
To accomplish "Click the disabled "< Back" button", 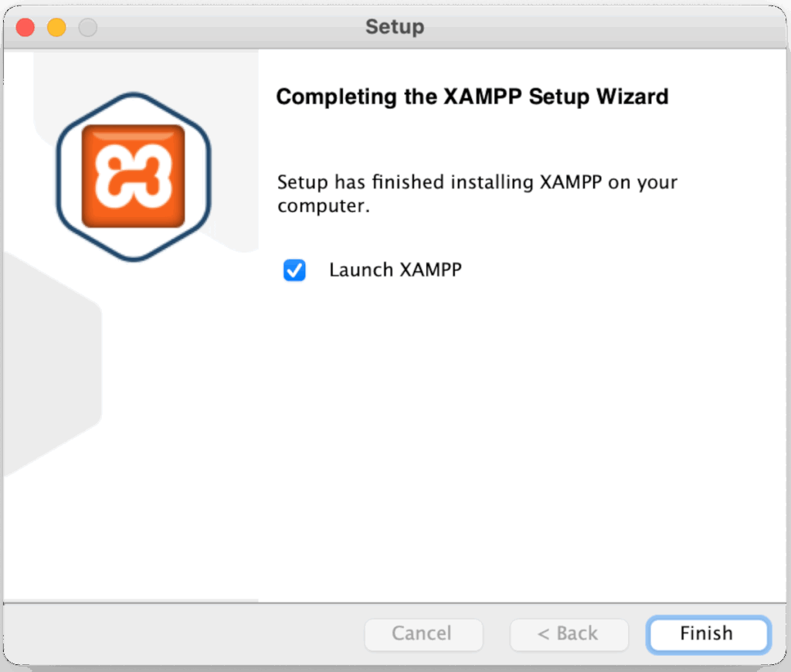I will click(568, 634).
